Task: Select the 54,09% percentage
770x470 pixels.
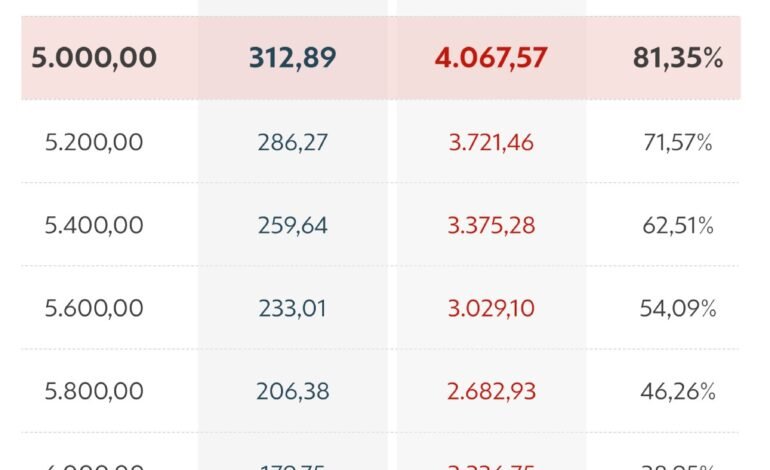Action: [678, 308]
